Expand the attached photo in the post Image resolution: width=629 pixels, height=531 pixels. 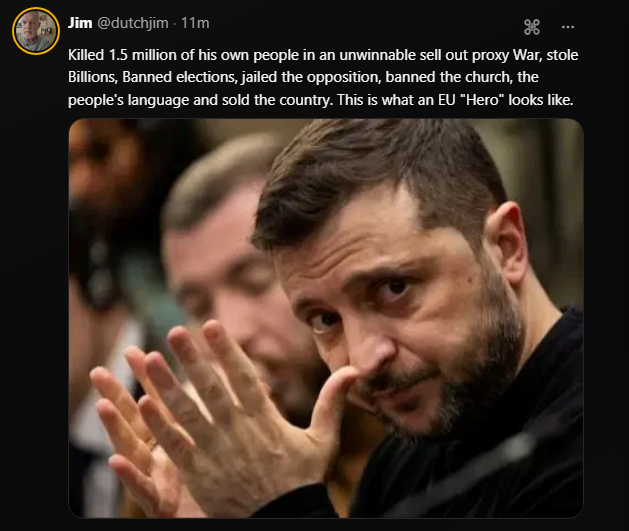tap(326, 318)
